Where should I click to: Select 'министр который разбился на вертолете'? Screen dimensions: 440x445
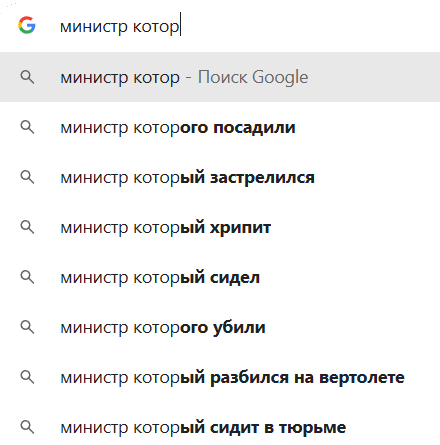pyautogui.click(x=220, y=377)
